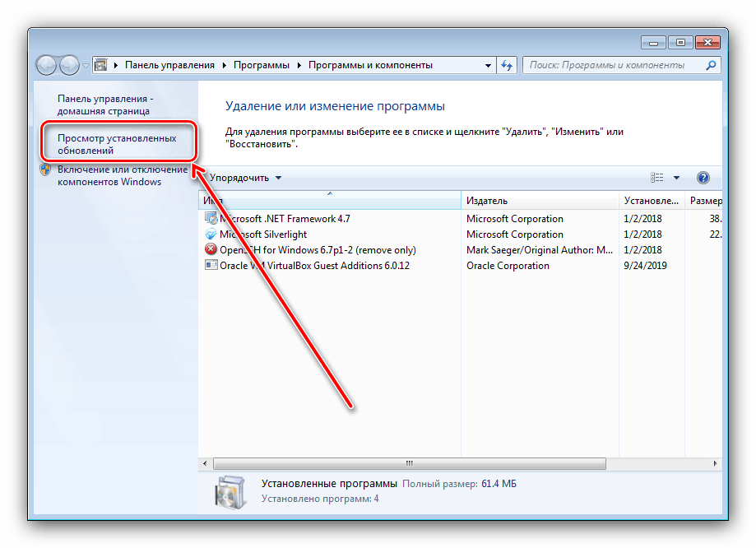Image resolution: width=756 pixels, height=548 pixels.
Task: Click 'Mark Saeger/Original Author' publisher cell
Action: point(540,250)
